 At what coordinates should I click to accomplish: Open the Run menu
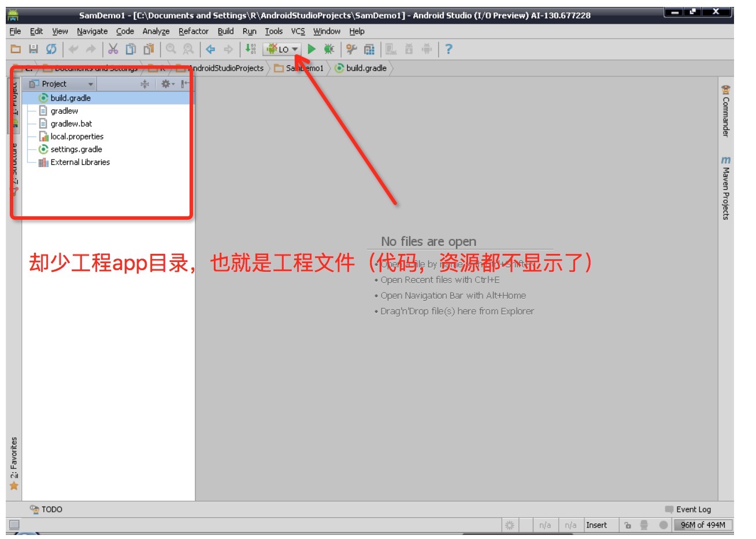[250, 31]
